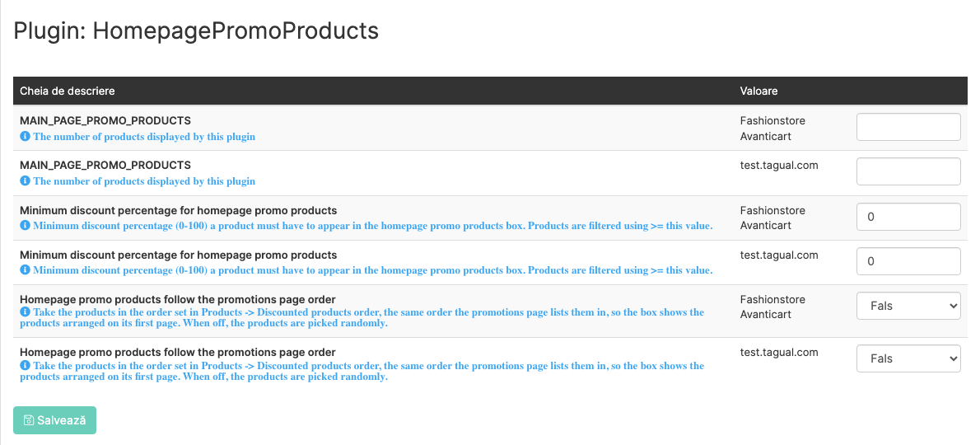The height and width of the screenshot is (445, 980).
Task: Click Minimum discount percentage label for test.tagual.com
Action: point(178,255)
